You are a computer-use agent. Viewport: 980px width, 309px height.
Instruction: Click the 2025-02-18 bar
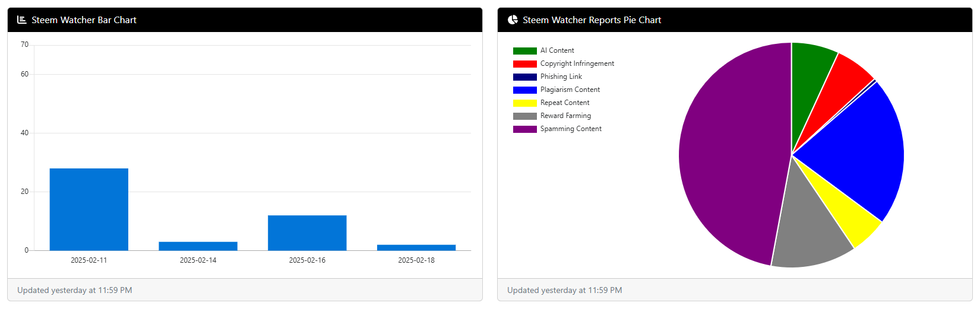point(416,247)
